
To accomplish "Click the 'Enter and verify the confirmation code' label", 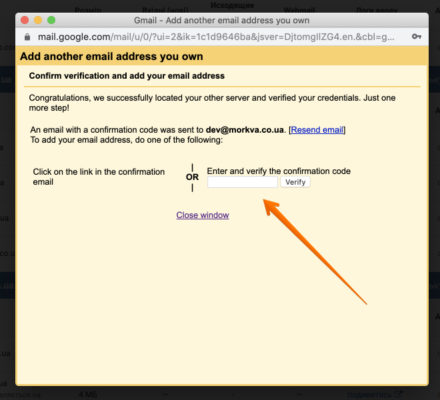I will [x=279, y=171].
